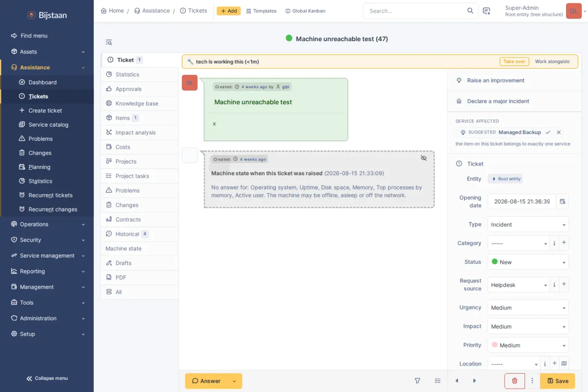Image resolution: width=588 pixels, height=392 pixels.
Task: Accept the suggested Managed Backup service checkmark
Action: click(x=548, y=132)
